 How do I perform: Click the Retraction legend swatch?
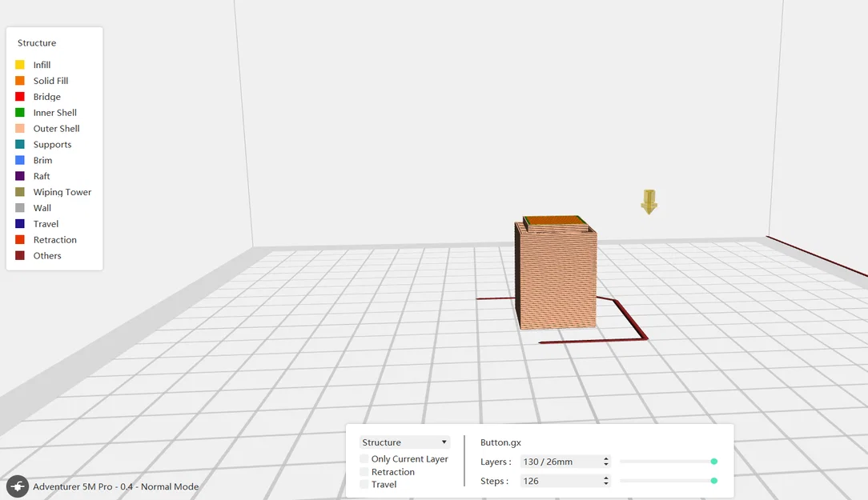[20, 239]
